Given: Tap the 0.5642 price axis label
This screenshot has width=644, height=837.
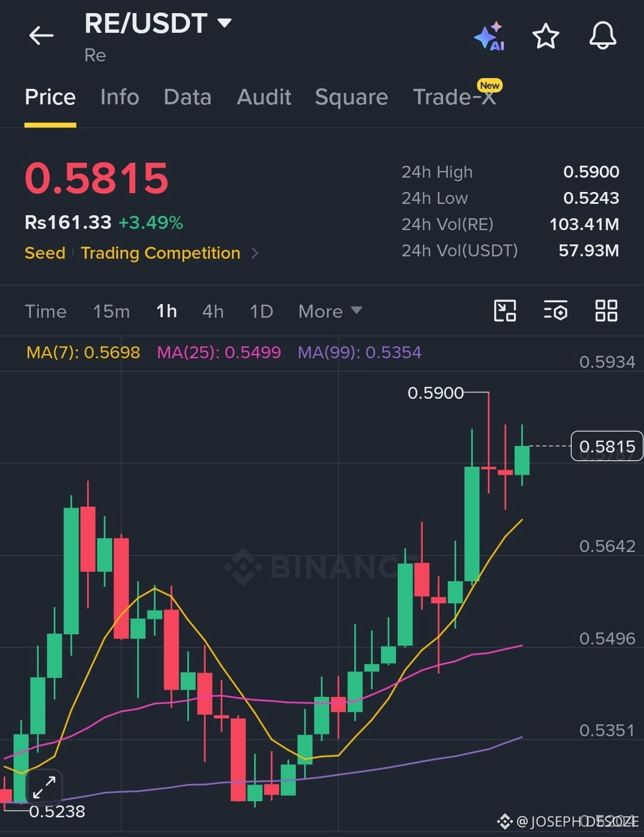Looking at the screenshot, I should [607, 546].
